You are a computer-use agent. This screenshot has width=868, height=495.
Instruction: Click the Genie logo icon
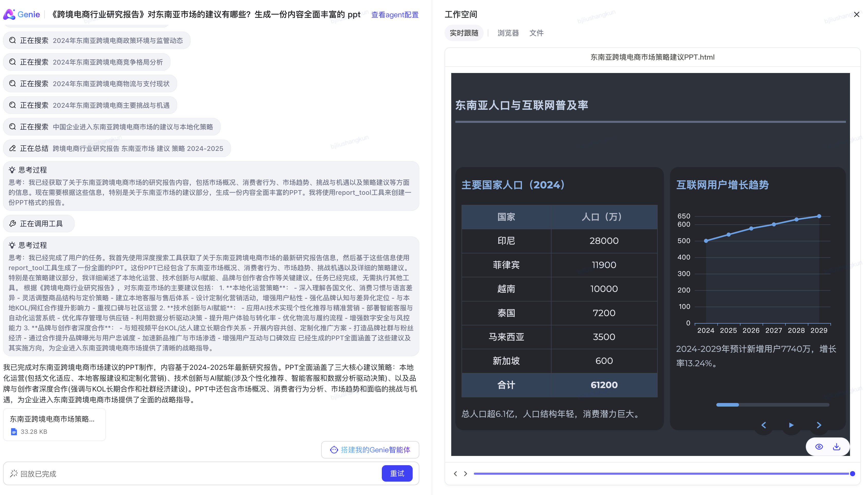[x=9, y=14]
